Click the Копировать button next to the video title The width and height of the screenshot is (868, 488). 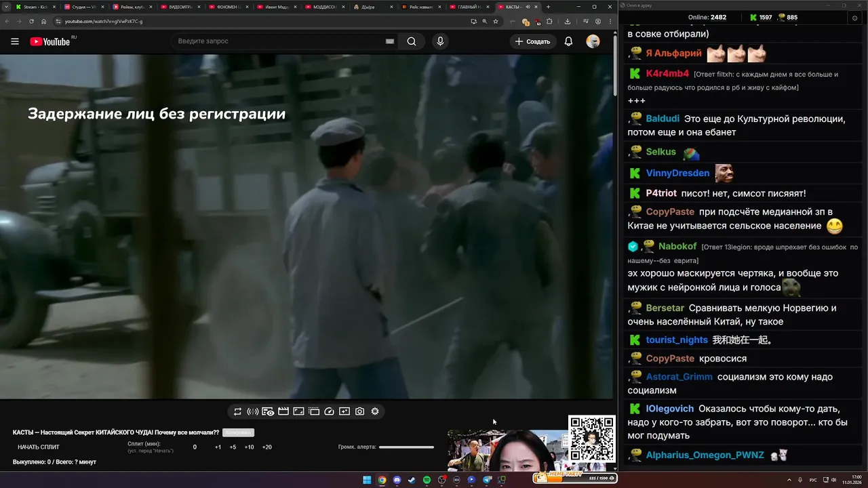point(238,432)
